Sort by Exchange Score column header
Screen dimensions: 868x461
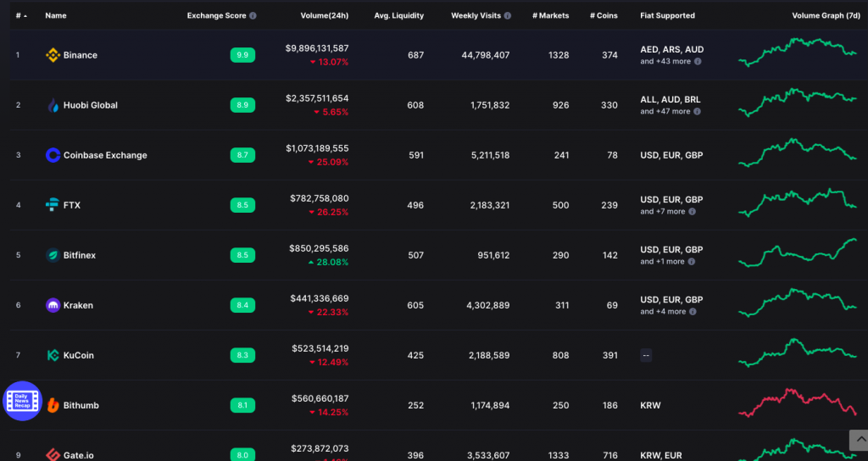tap(216, 15)
